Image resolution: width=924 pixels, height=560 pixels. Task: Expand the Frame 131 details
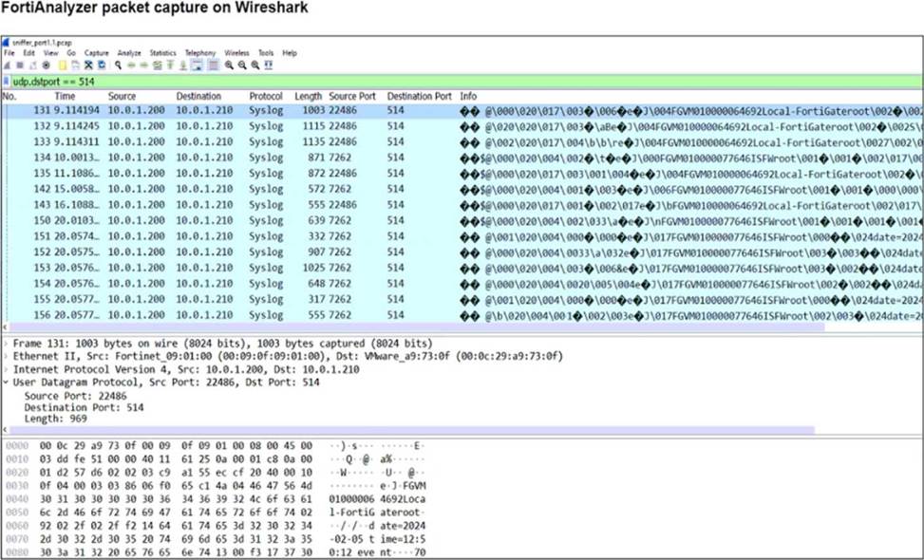[x=6, y=344]
